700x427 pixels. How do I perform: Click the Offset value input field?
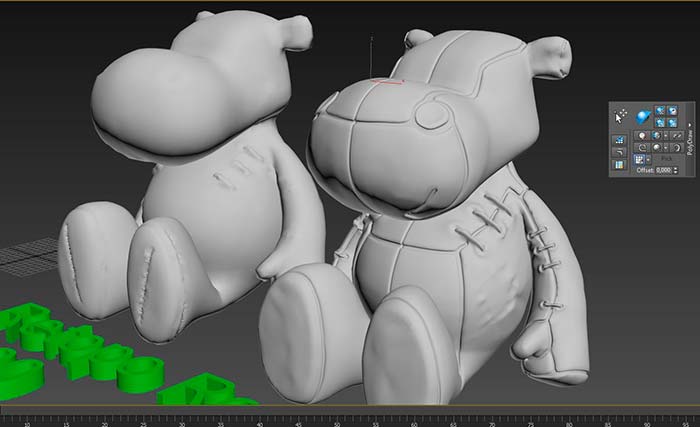click(x=662, y=170)
